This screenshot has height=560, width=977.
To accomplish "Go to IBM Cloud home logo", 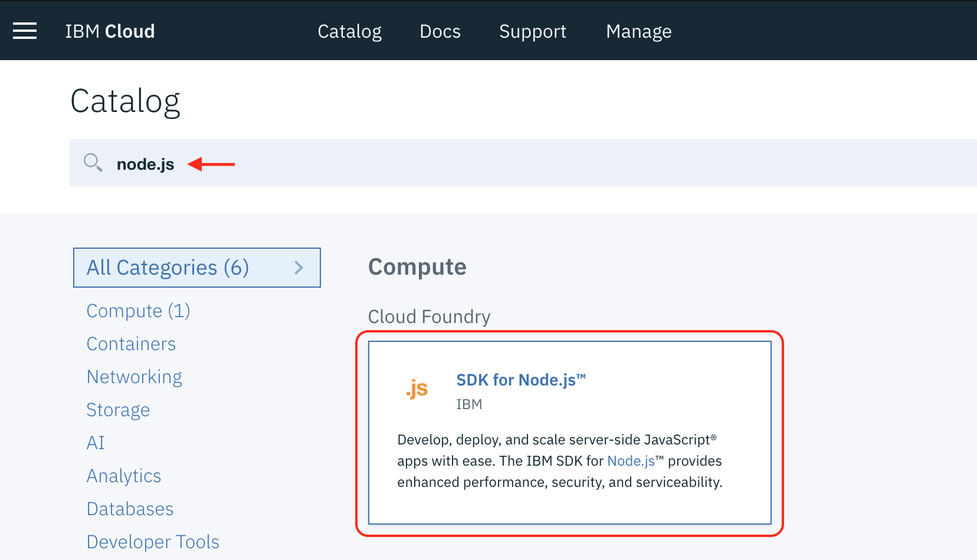I will tap(110, 31).
